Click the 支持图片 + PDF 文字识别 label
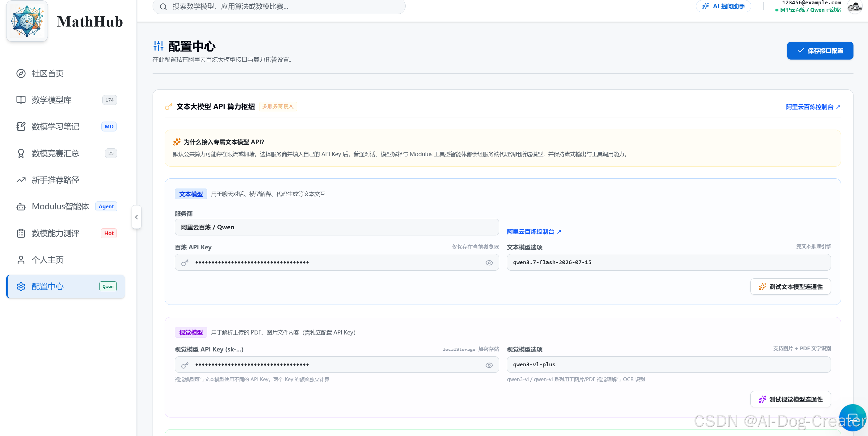The width and height of the screenshot is (868, 436). (x=802, y=348)
